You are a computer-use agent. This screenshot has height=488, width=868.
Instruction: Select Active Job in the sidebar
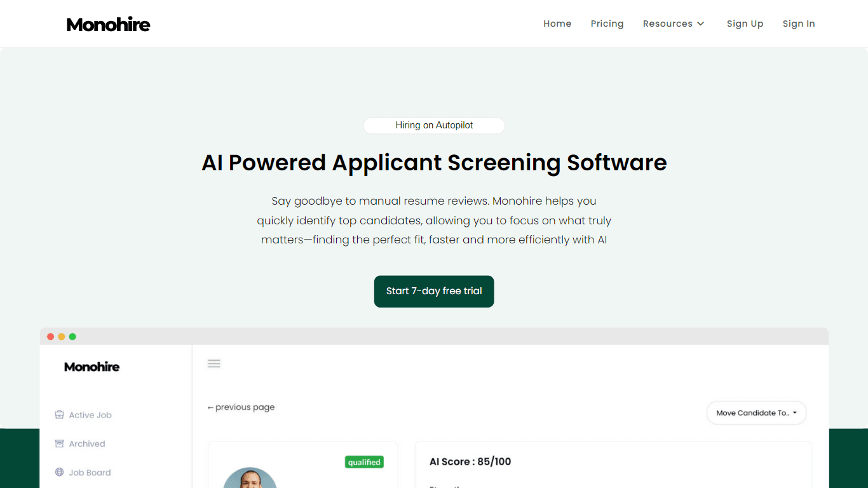(84, 415)
